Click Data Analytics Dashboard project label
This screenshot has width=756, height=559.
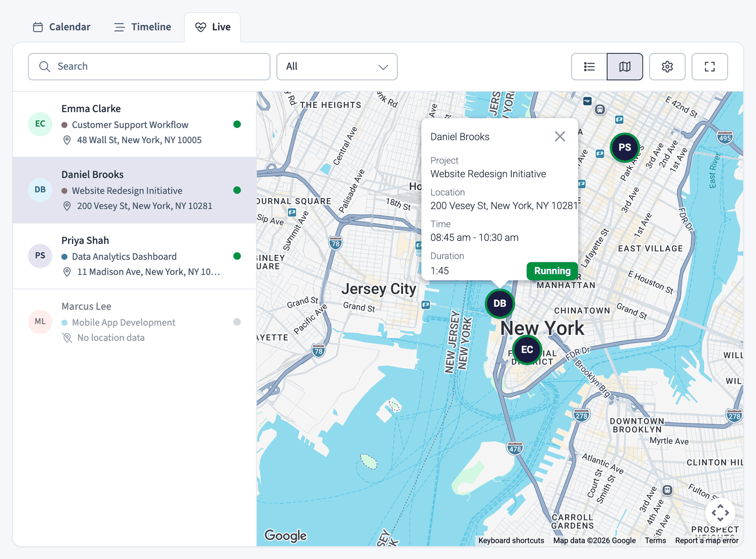click(124, 257)
